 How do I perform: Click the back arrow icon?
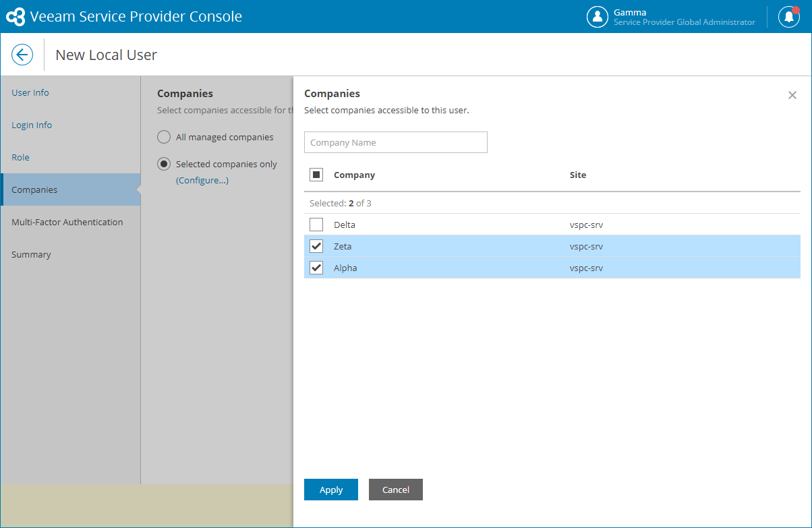pos(22,55)
